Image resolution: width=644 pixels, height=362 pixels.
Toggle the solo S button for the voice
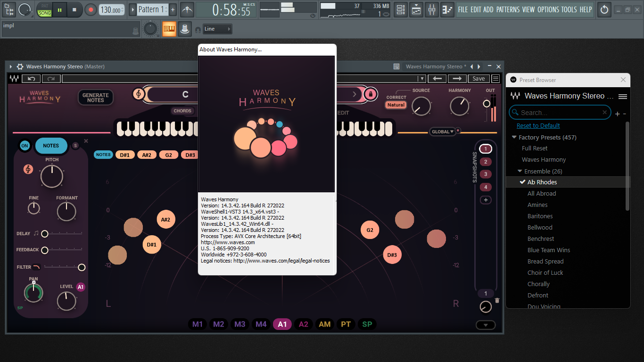click(75, 146)
